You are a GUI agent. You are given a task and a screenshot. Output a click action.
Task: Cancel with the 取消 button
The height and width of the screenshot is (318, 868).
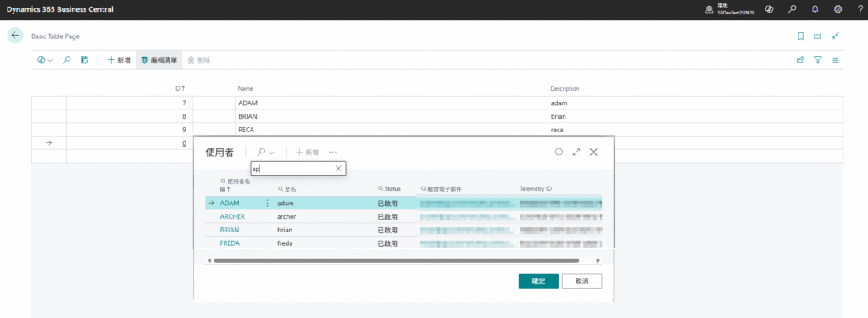[581, 282]
